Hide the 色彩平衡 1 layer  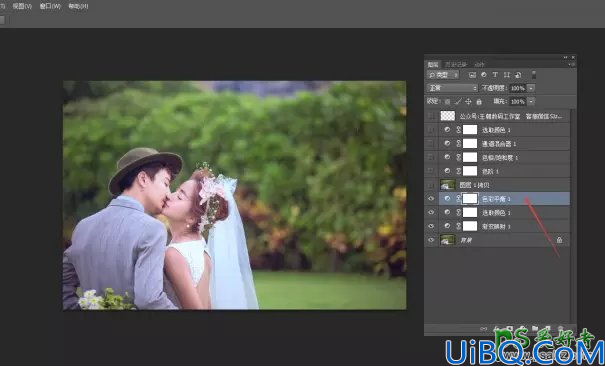[431, 199]
